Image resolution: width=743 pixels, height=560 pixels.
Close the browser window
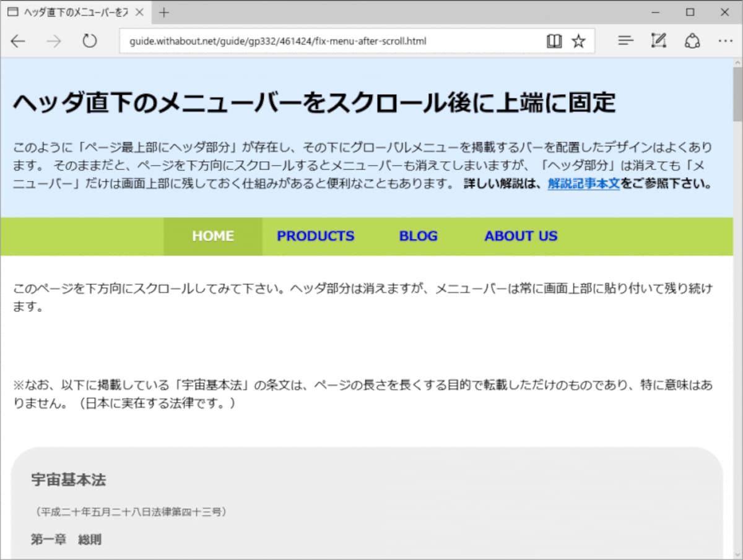click(725, 12)
